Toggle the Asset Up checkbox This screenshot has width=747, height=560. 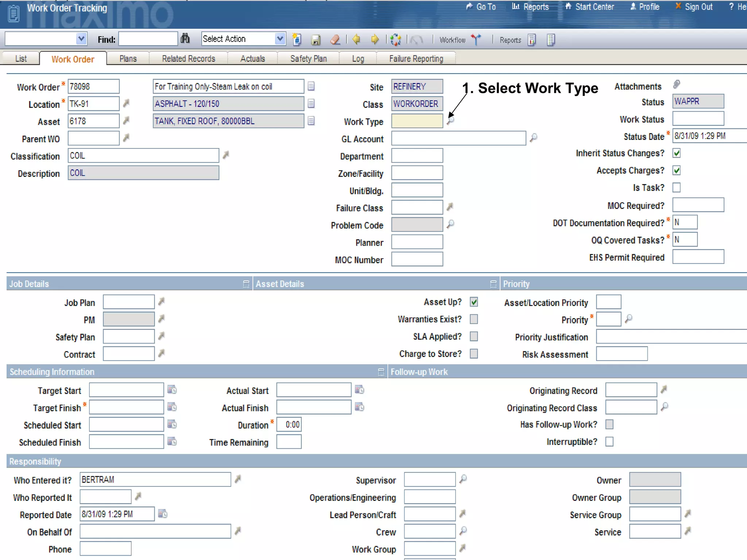[474, 302]
